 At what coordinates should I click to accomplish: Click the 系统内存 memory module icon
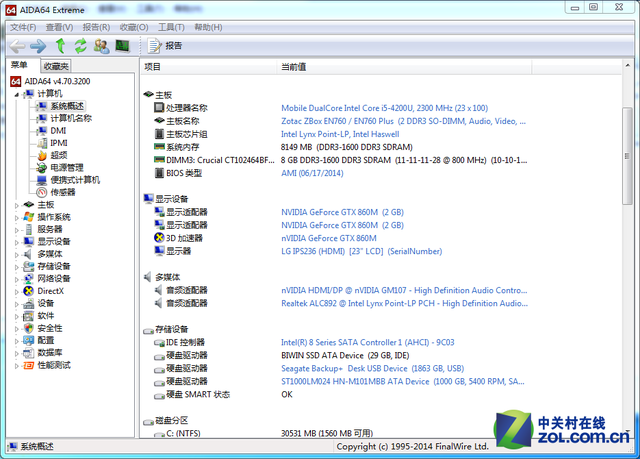pyautogui.click(x=159, y=146)
